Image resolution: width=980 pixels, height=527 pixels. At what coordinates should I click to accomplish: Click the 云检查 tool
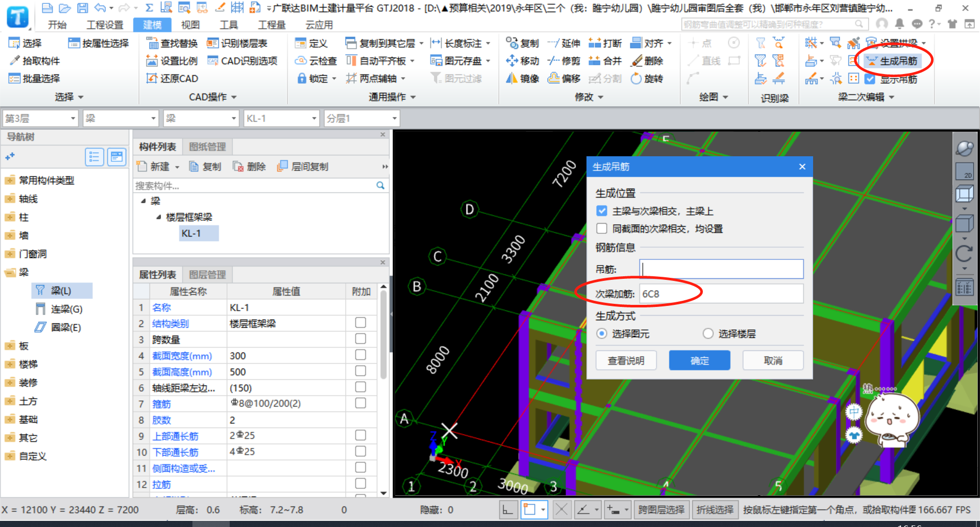[x=316, y=61]
